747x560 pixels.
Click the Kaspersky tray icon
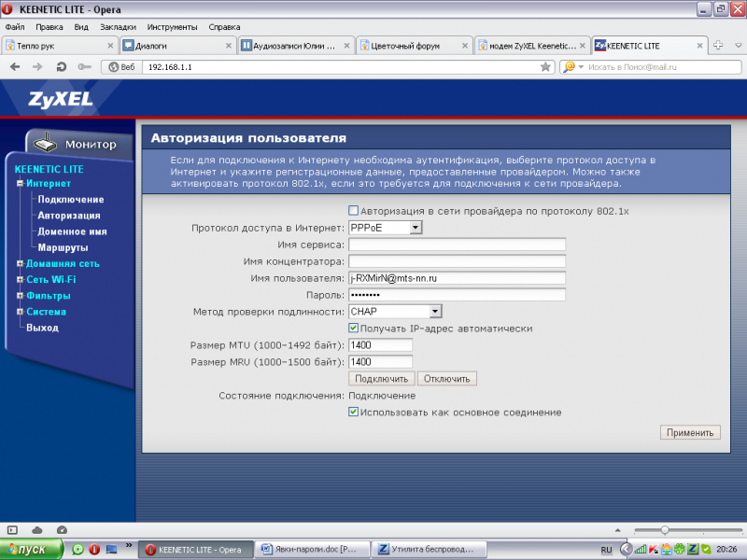[x=653, y=550]
